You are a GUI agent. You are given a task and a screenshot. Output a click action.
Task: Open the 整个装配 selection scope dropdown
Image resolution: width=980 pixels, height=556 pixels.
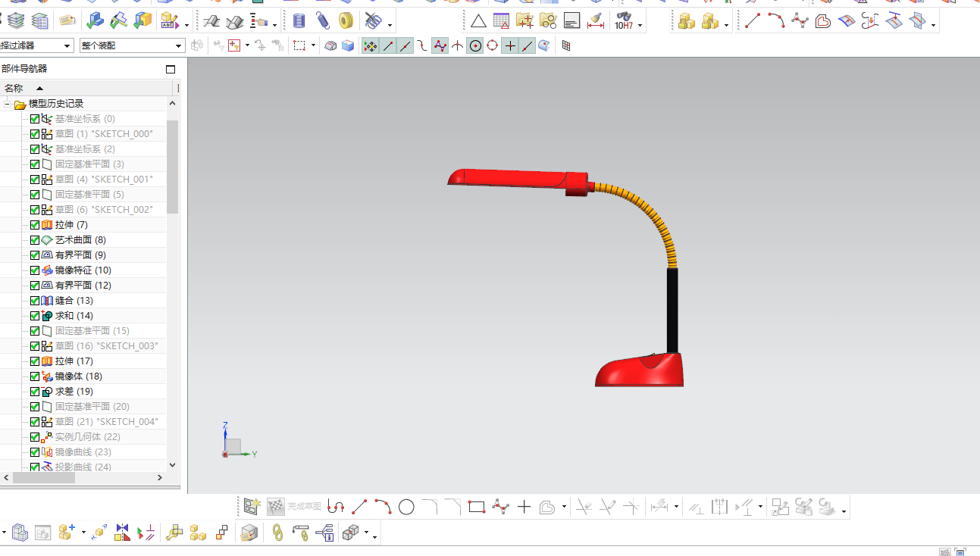click(132, 46)
